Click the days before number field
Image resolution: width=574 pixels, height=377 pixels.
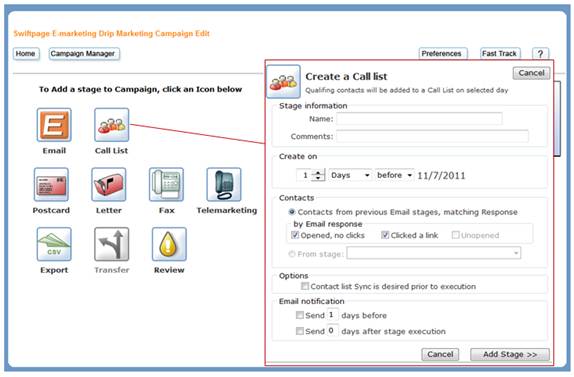pos(332,315)
